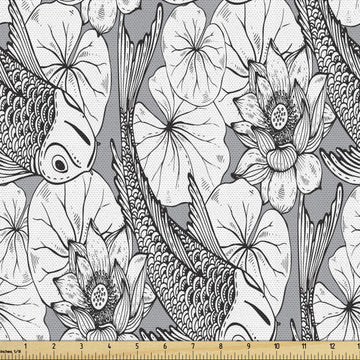Click the number 12 on the ruler

click(332, 346)
